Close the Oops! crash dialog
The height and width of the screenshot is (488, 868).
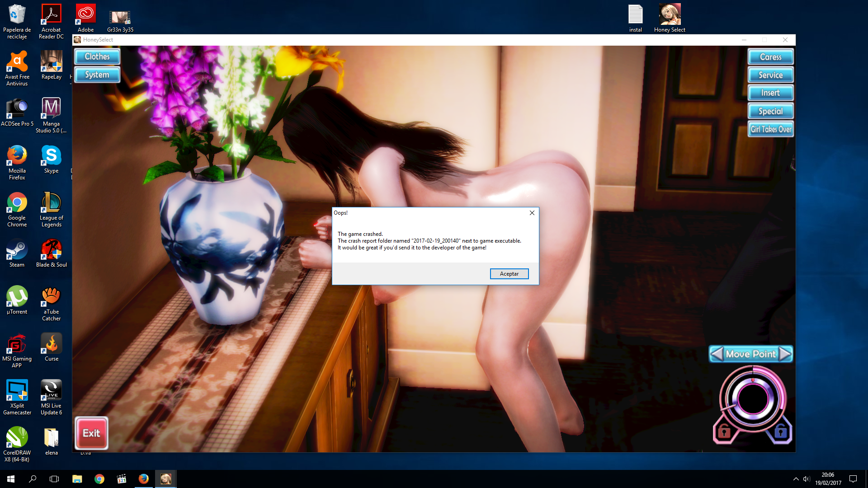(x=532, y=213)
